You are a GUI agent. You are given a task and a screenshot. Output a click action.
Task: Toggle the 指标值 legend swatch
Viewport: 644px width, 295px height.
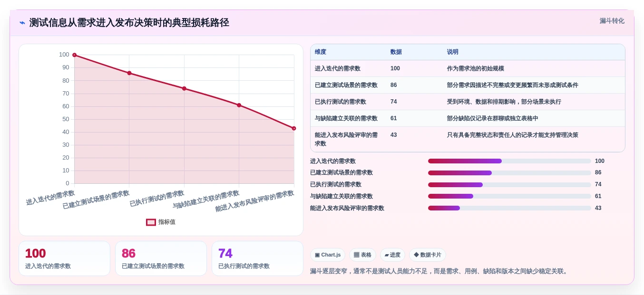(151, 222)
